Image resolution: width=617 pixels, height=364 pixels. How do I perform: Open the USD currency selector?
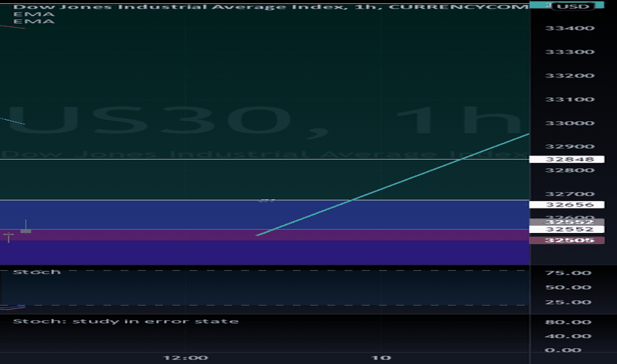573,7
